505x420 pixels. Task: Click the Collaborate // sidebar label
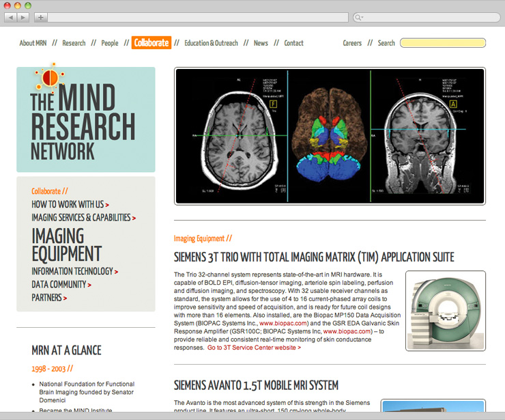(x=50, y=191)
